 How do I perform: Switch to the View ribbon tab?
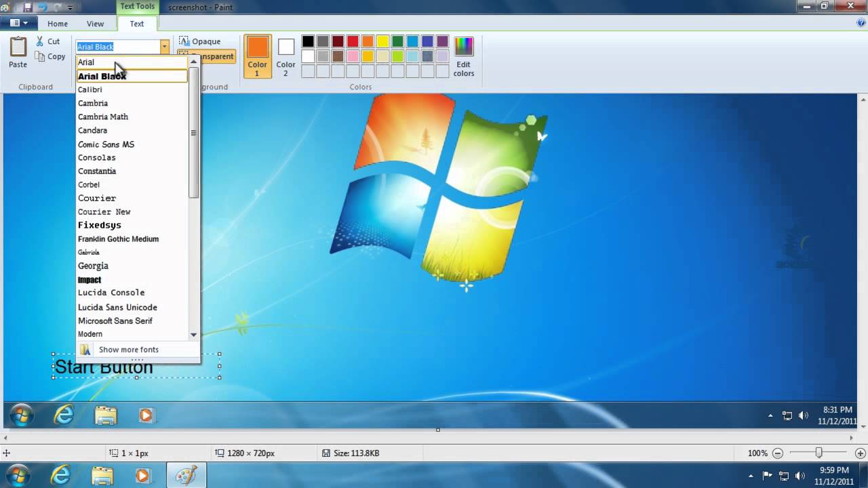tap(96, 24)
